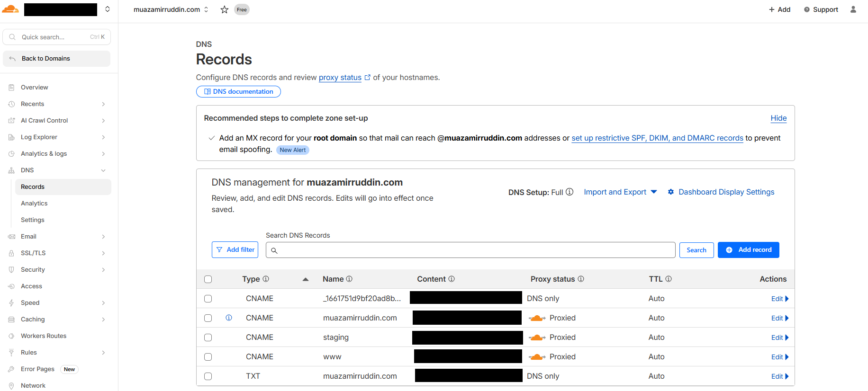868x391 pixels.
Task: Click the DNS Setup info icon
Action: [x=570, y=192]
